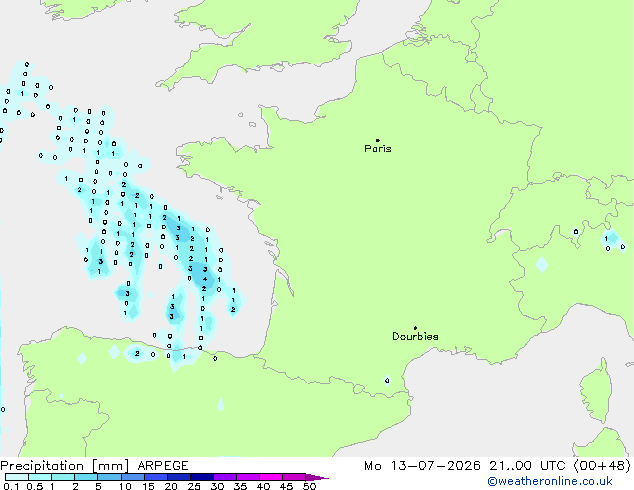Select the 35–40 mm legend swatch

[x=247, y=477]
